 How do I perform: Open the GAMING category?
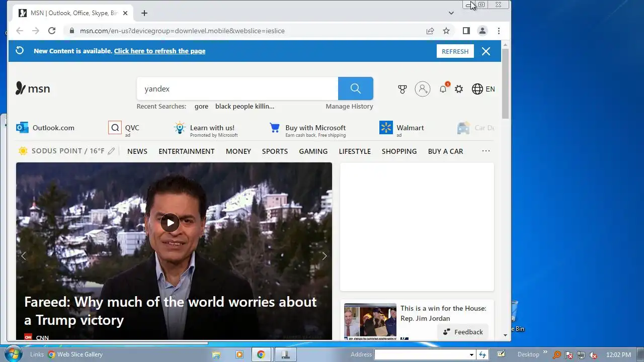(x=313, y=151)
